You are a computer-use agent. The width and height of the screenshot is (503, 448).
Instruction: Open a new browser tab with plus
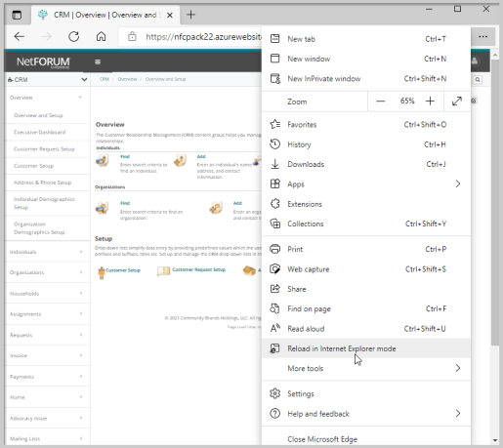[x=190, y=15]
